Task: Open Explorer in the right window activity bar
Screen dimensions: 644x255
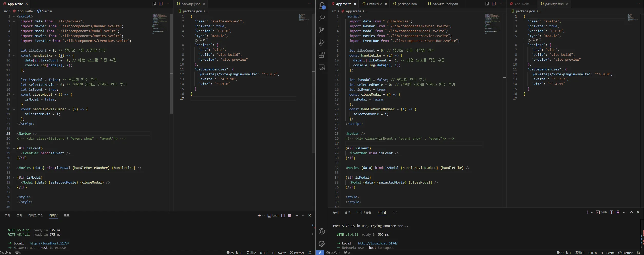Action: [x=322, y=5]
